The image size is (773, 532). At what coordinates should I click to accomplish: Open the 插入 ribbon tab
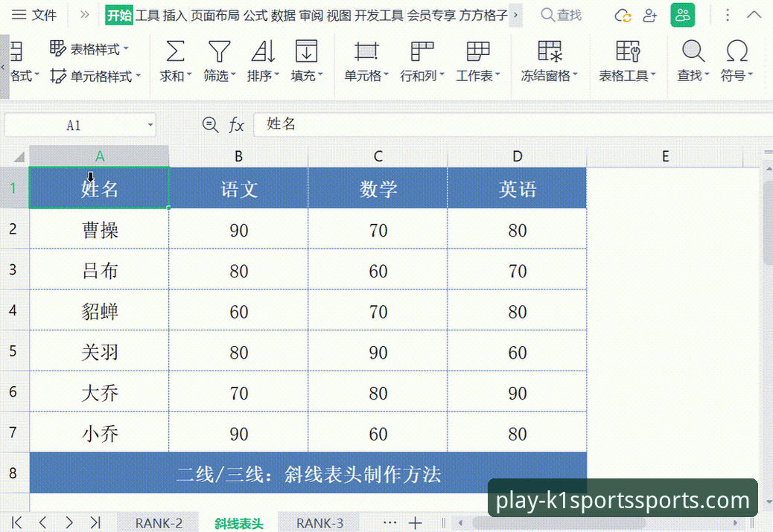point(175,16)
